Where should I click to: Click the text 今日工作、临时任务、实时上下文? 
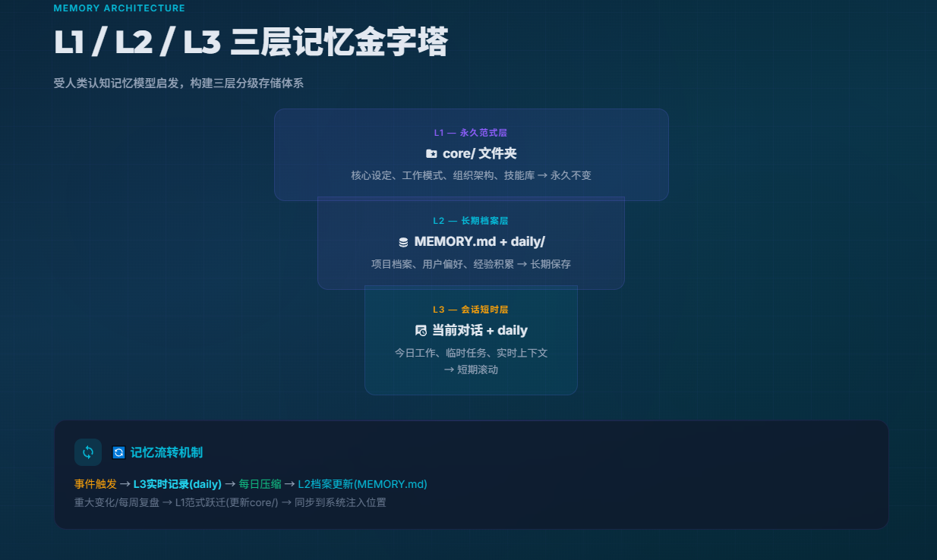[471, 353]
